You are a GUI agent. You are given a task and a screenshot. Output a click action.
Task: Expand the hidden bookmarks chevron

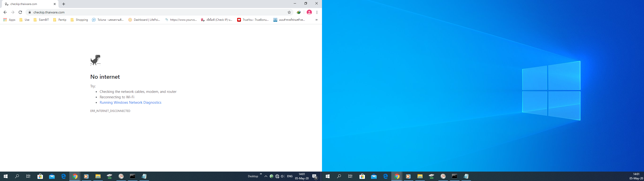point(316,20)
